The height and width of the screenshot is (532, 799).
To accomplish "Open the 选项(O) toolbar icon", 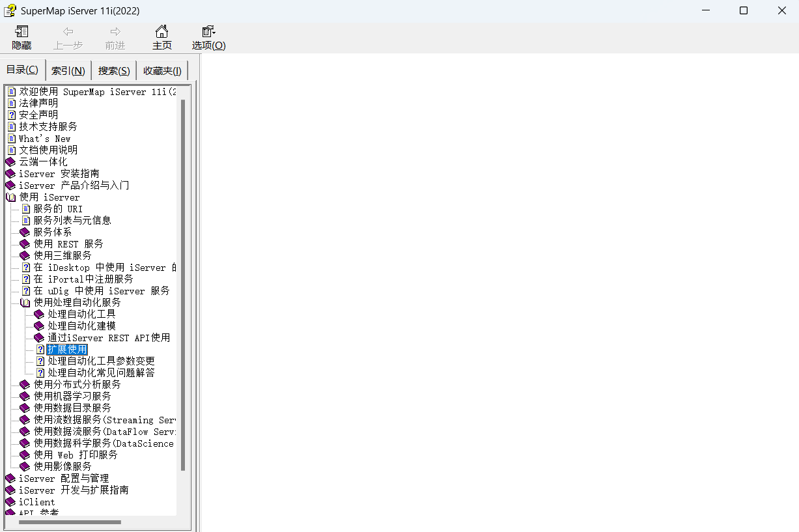I will 208,31.
